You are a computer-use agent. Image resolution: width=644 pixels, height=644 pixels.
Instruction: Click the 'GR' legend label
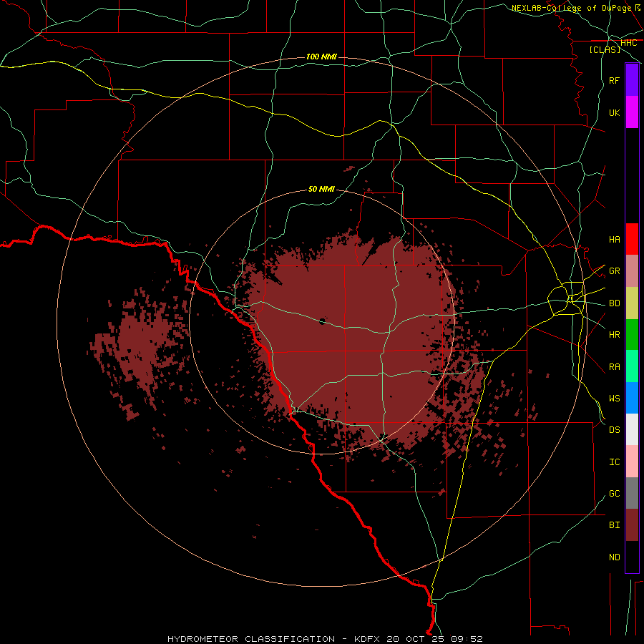614,271
